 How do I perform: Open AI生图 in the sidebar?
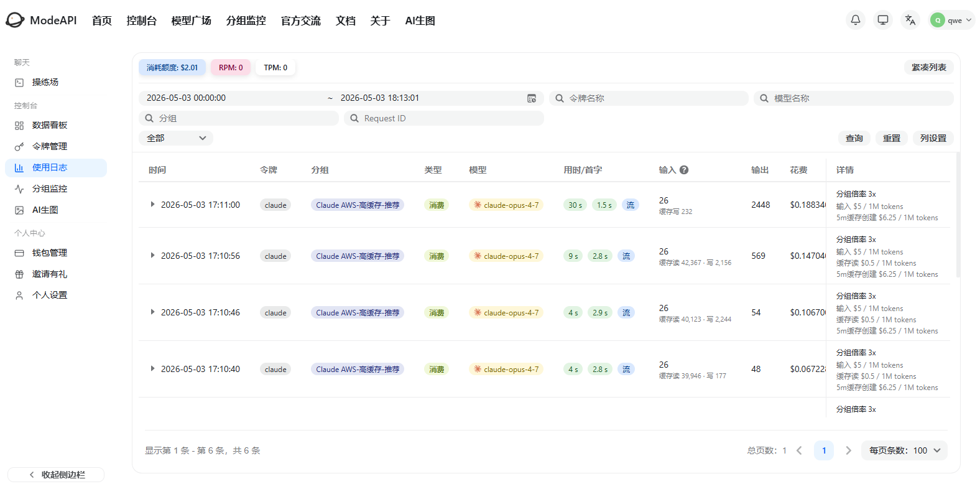56,210
